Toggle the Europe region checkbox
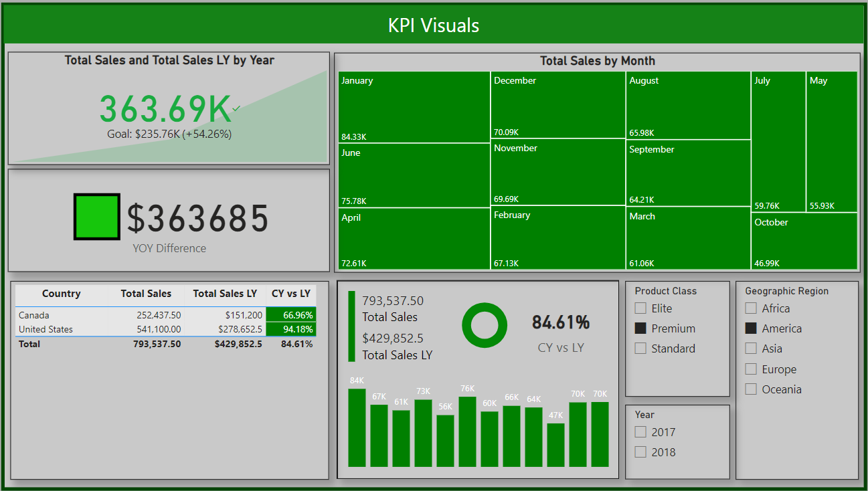Screen dimensions: 868x491 [x=751, y=369]
